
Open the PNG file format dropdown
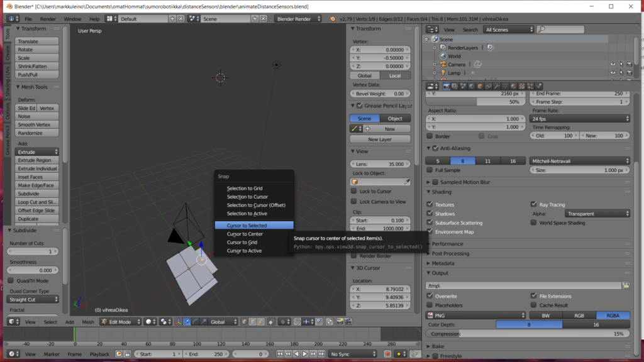(476, 315)
